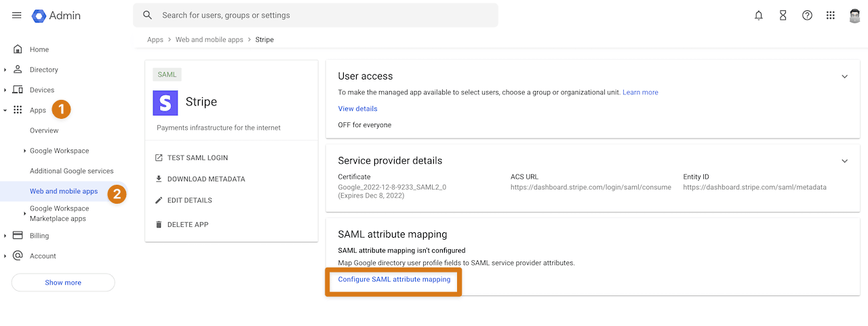Click the Edit Details pencil icon
Screen dimensions: 868x326
coord(159,200)
